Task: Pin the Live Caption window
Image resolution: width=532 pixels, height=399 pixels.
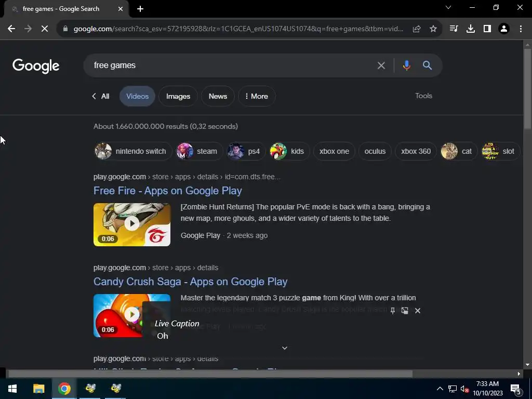Action: pos(393,311)
